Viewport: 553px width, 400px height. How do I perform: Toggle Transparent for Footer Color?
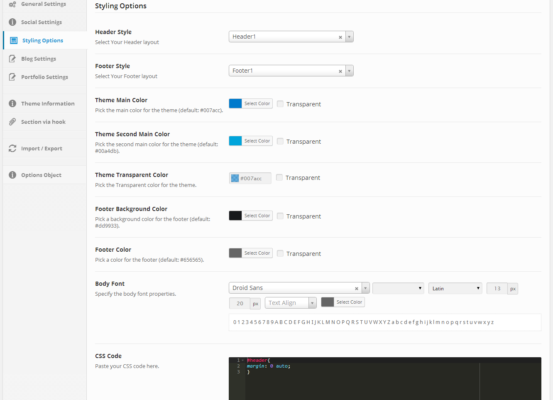click(280, 253)
